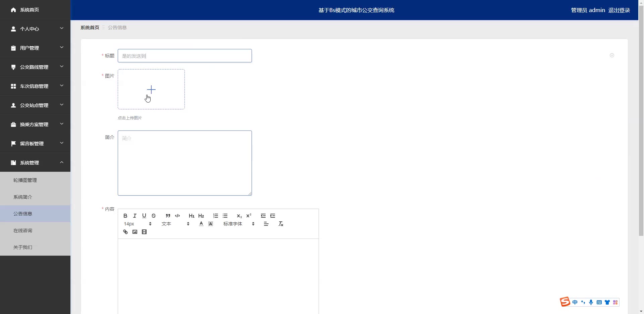Image resolution: width=644 pixels, height=314 pixels.
Task: Click inside the 内容 rich text editor body
Action: click(x=218, y=276)
